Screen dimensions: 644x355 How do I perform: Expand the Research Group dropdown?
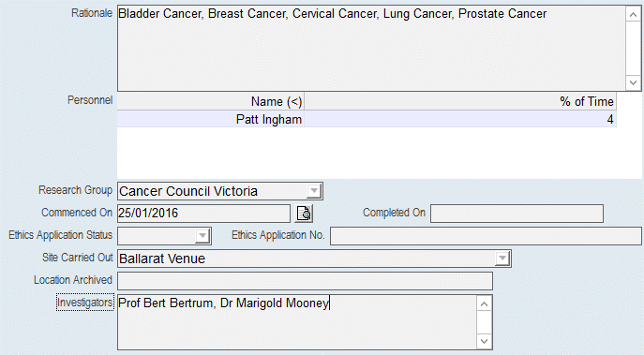314,191
